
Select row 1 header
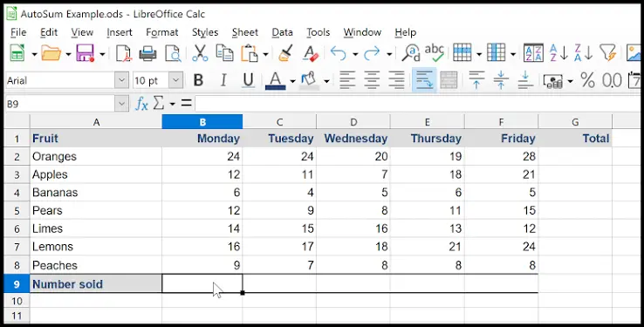pyautogui.click(x=17, y=139)
